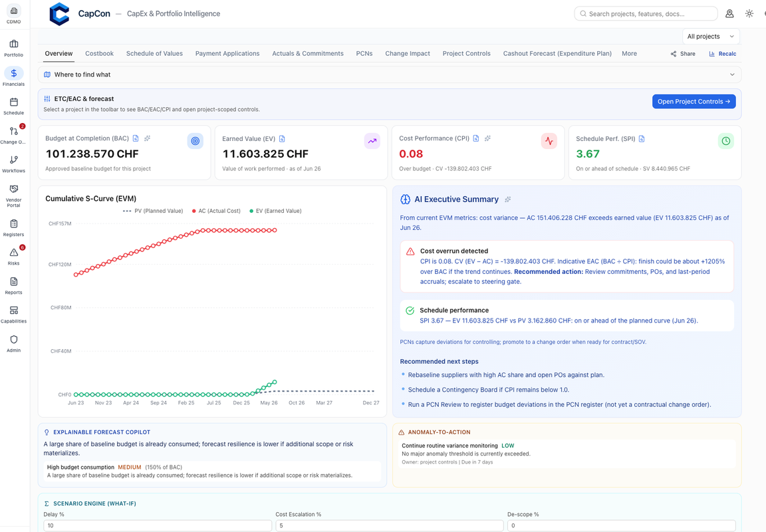The image size is (766, 532).
Task: Click the last green EV data point on chart
Action: point(275,382)
